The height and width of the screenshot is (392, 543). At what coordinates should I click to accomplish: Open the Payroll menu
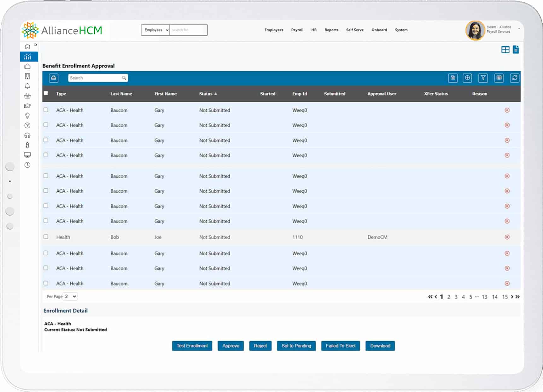(297, 30)
